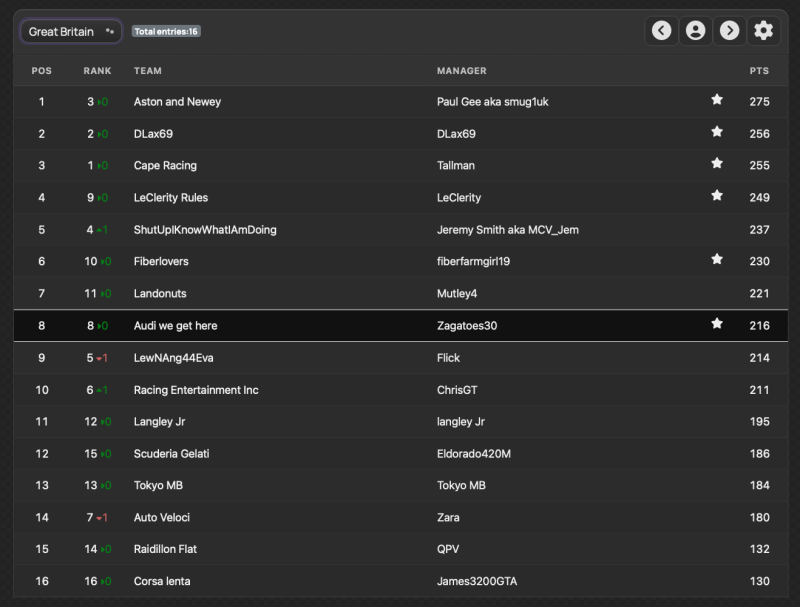This screenshot has width=800, height=607.
Task: Open the Great Britain league dropdown
Action: pyautogui.click(x=70, y=32)
